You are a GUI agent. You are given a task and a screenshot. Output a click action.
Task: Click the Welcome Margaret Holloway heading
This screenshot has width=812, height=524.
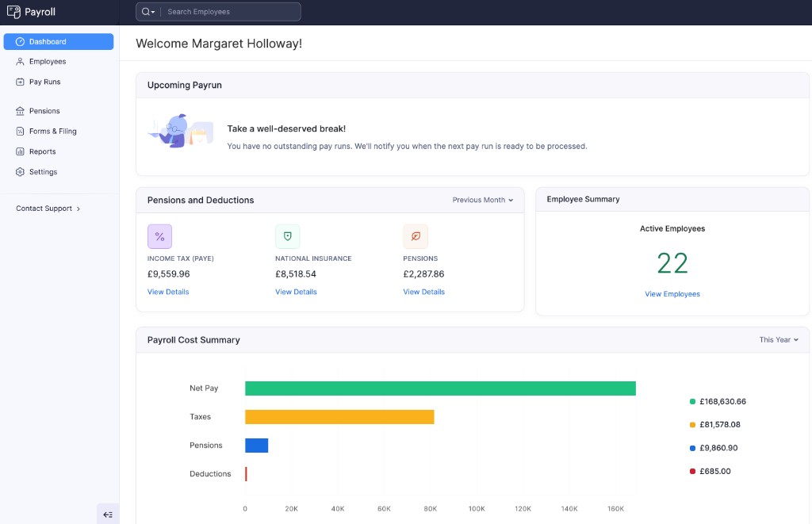click(219, 44)
